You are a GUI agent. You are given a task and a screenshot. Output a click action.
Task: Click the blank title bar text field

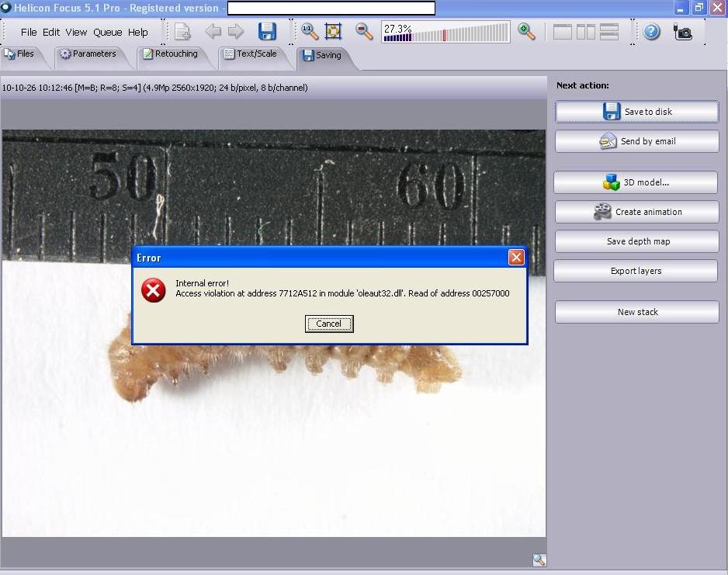point(331,8)
